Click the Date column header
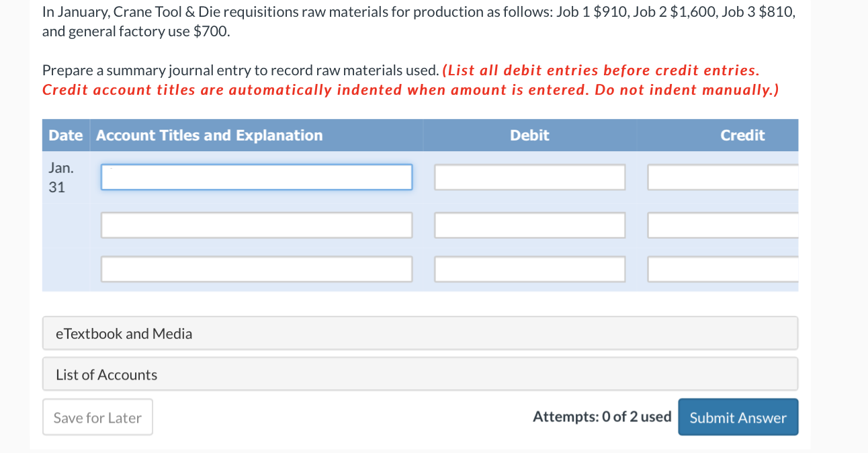 pos(66,135)
